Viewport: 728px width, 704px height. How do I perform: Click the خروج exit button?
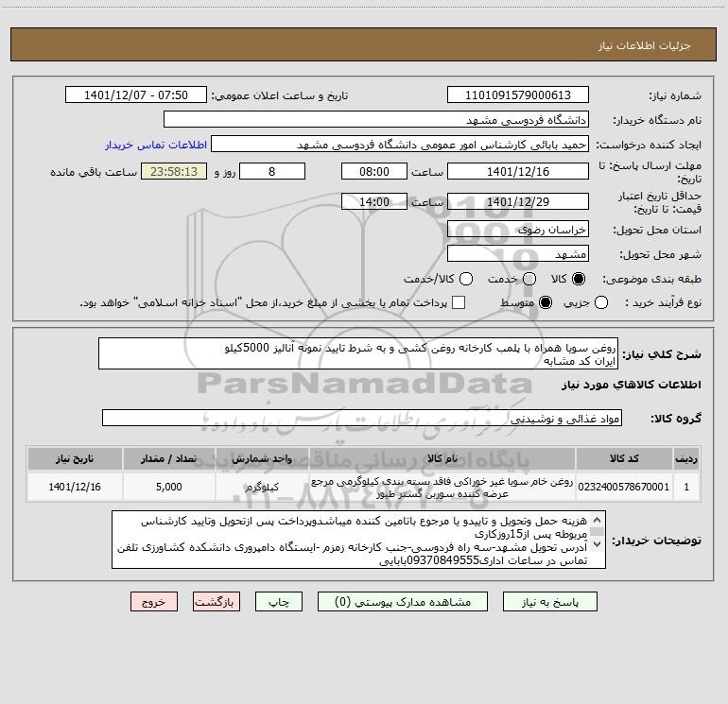[154, 602]
